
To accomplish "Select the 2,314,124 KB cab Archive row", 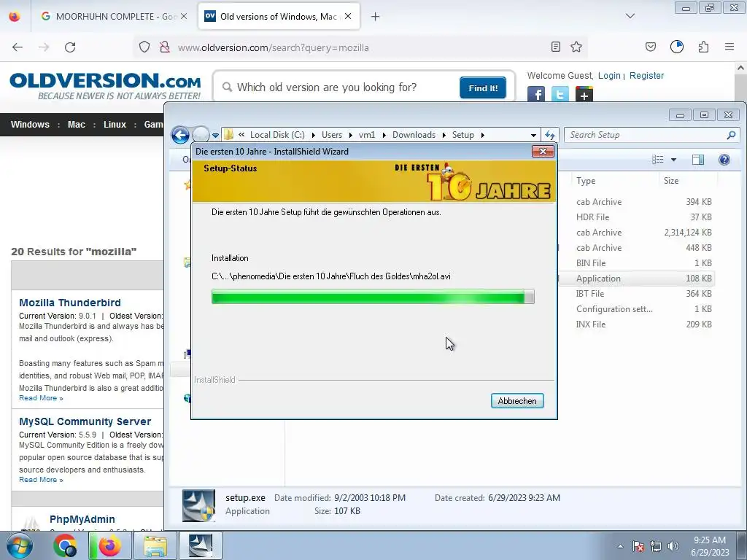I will click(x=636, y=233).
